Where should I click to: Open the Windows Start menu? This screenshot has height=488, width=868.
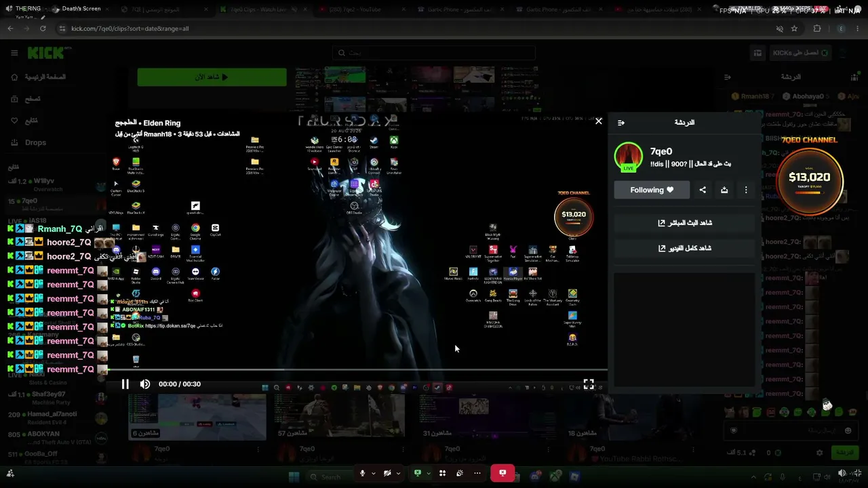[294, 477]
